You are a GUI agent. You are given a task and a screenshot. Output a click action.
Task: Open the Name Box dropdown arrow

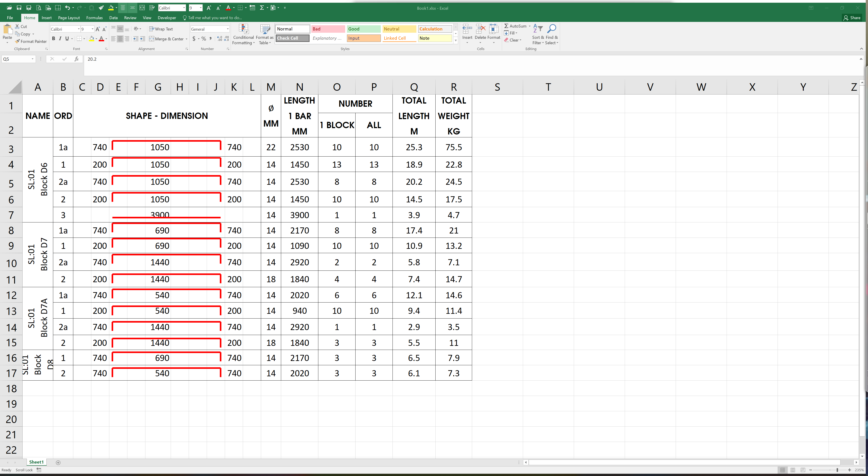[x=32, y=59]
